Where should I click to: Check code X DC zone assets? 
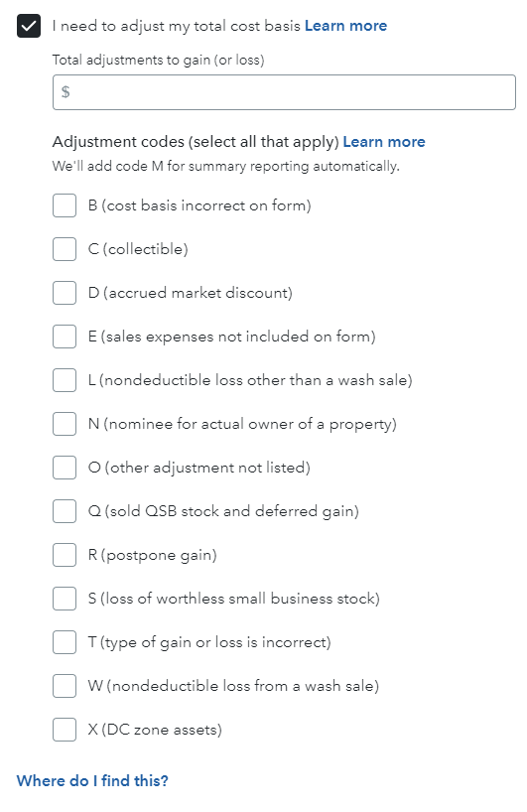[x=65, y=730]
